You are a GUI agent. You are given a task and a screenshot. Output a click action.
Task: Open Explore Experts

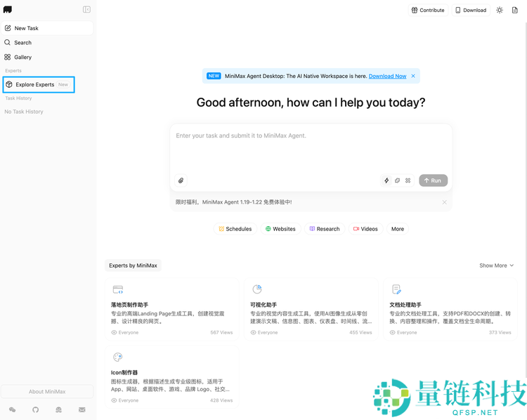pyautogui.click(x=39, y=85)
